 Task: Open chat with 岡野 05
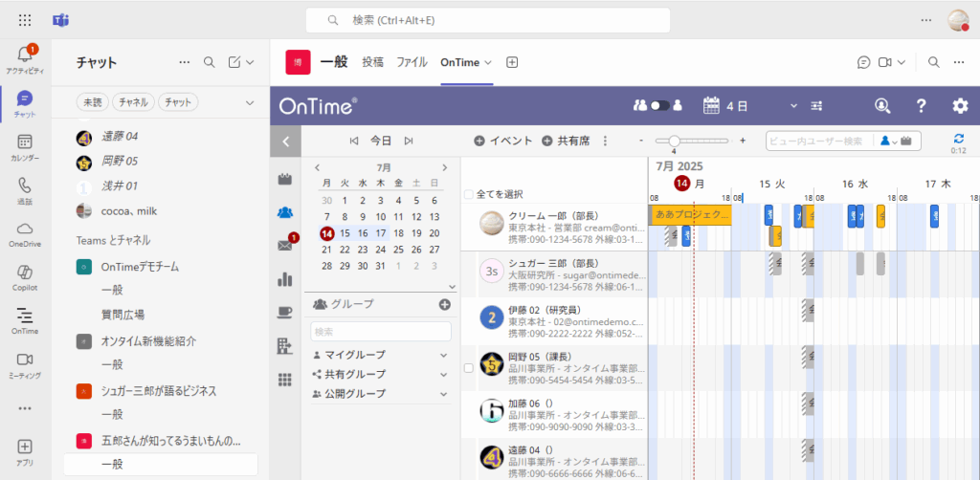[x=120, y=162]
